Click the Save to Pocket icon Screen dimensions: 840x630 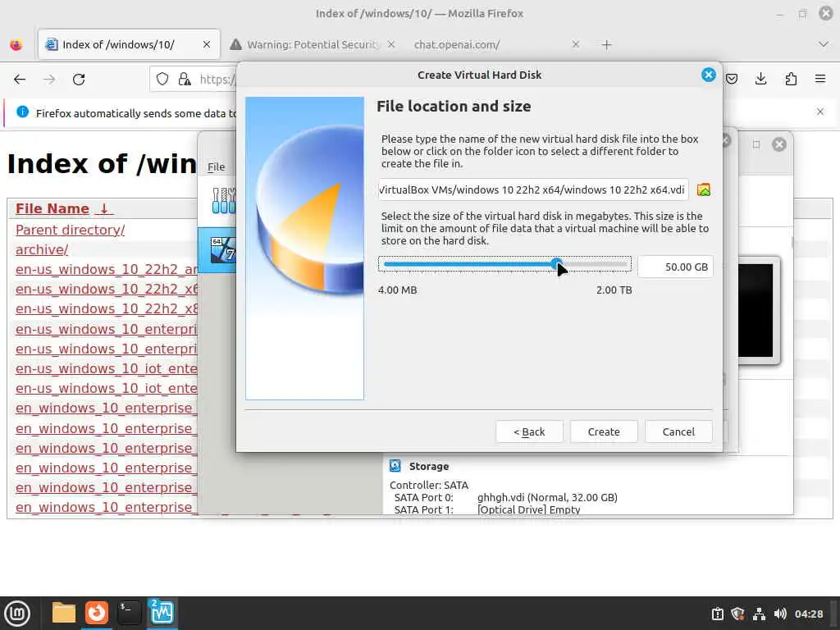pyautogui.click(x=732, y=80)
